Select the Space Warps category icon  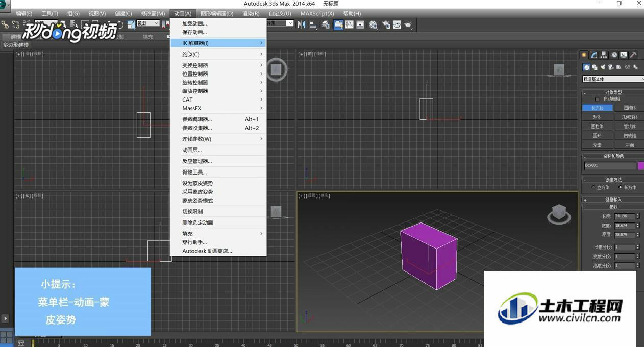(x=627, y=67)
